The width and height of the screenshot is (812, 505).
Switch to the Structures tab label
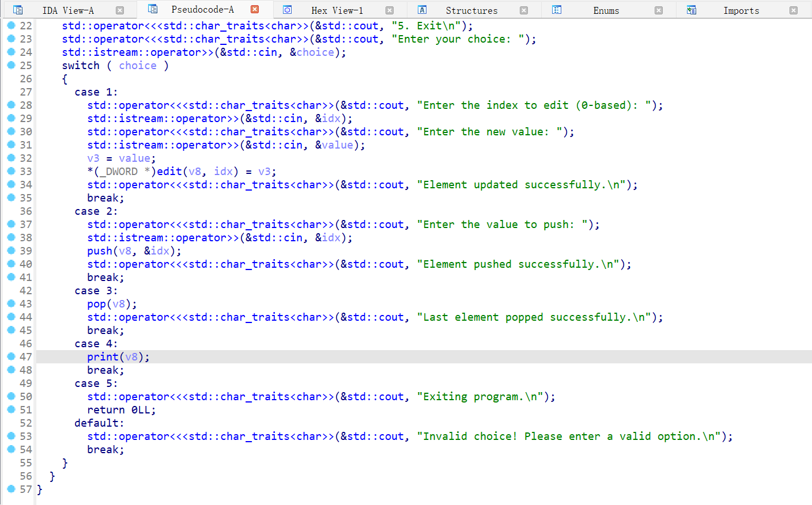coord(471,10)
